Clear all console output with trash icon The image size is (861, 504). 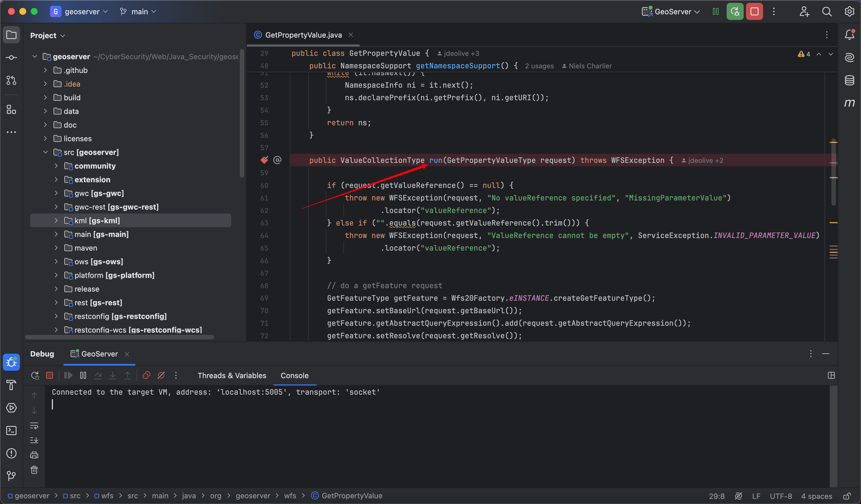34,470
